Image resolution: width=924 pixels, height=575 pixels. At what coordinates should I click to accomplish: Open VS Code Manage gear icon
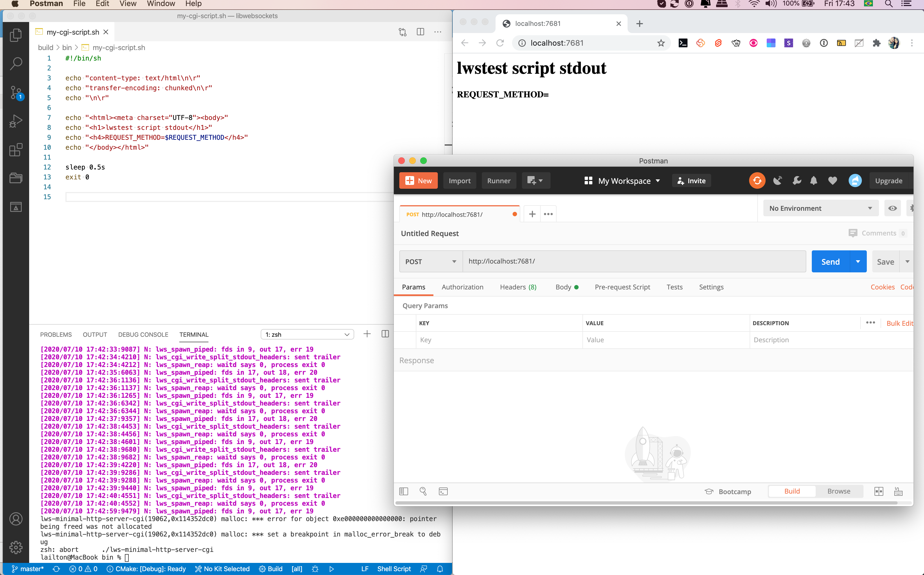pyautogui.click(x=16, y=547)
